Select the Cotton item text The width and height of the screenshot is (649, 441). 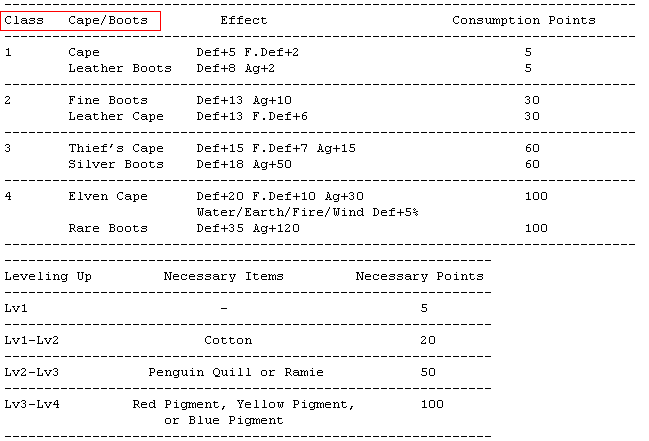pyautogui.click(x=228, y=340)
